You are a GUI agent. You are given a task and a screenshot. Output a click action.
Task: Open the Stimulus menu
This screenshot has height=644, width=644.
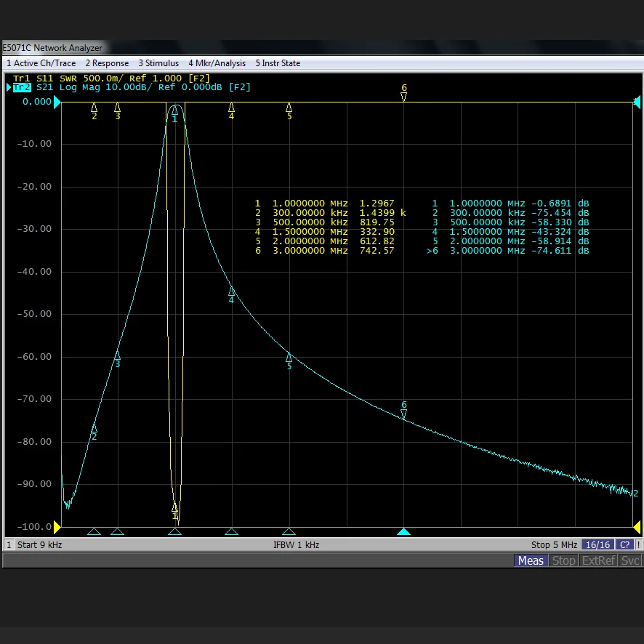click(x=158, y=63)
